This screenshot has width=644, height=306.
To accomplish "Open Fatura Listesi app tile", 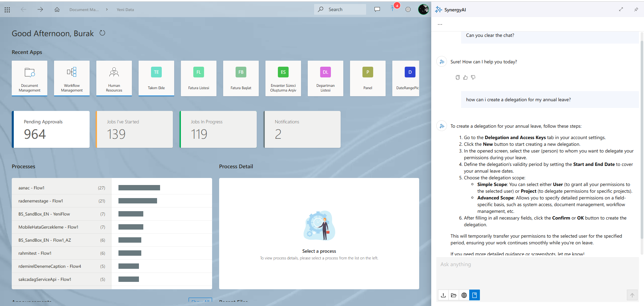I will click(199, 78).
